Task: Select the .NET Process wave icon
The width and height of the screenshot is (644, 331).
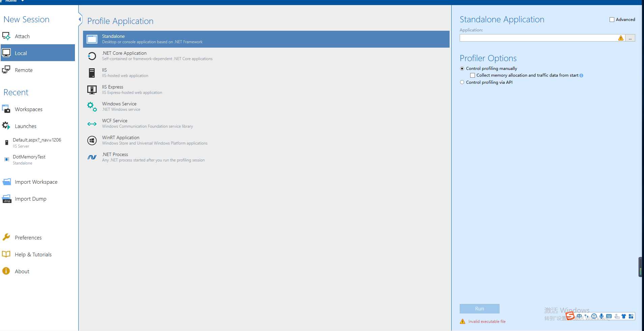Action: 92,157
